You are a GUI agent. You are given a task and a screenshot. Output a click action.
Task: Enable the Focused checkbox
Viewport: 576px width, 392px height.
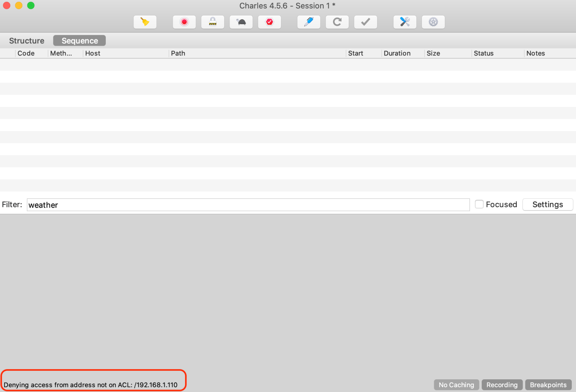click(479, 204)
